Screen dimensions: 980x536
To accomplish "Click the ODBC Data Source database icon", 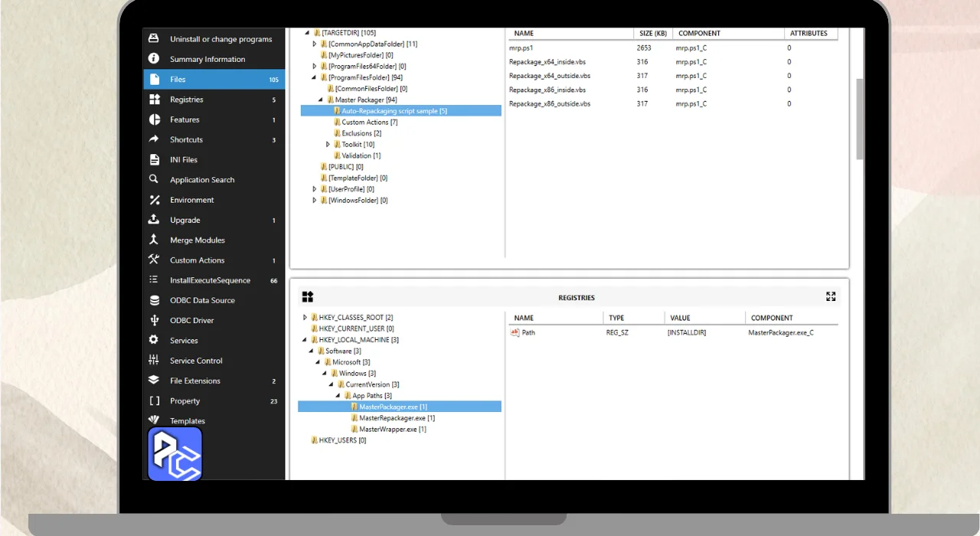I will coord(154,300).
